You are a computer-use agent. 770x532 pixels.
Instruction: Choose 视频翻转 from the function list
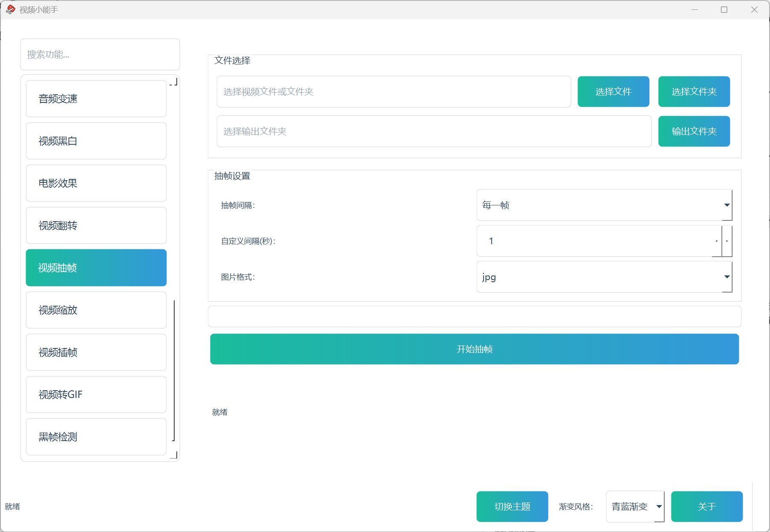96,225
